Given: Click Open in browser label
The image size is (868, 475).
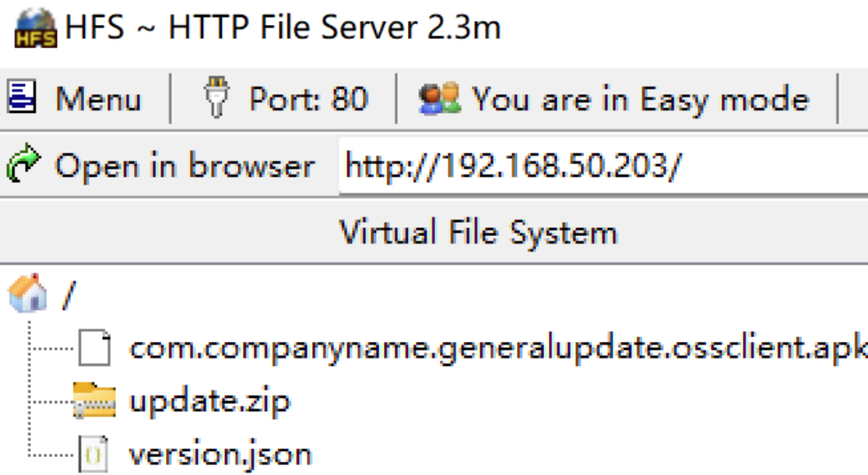Looking at the screenshot, I should click(x=185, y=166).
